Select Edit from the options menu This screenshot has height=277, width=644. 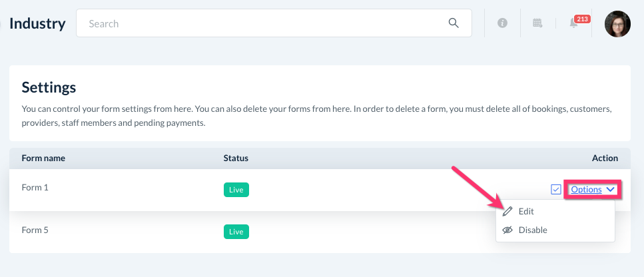tap(526, 211)
